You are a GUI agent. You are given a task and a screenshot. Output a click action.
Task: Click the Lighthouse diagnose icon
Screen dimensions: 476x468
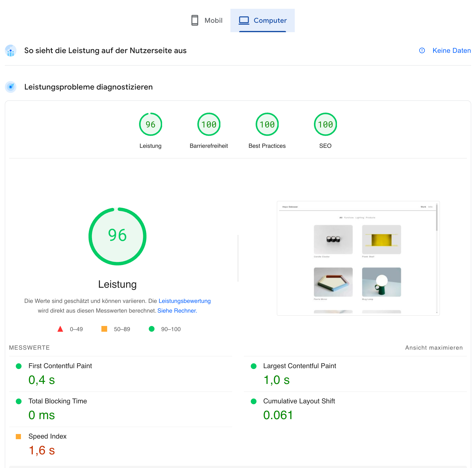[x=11, y=87]
